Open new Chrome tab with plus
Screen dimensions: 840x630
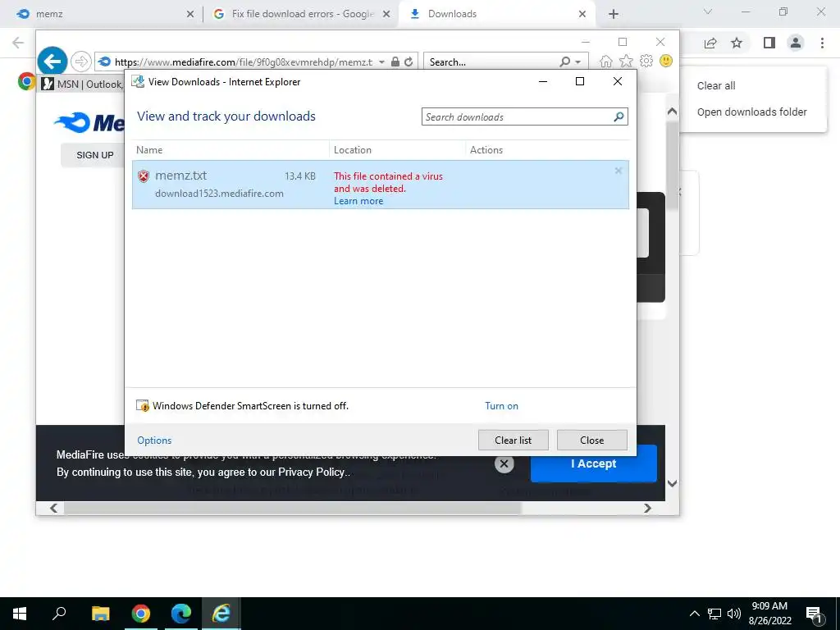[614, 14]
